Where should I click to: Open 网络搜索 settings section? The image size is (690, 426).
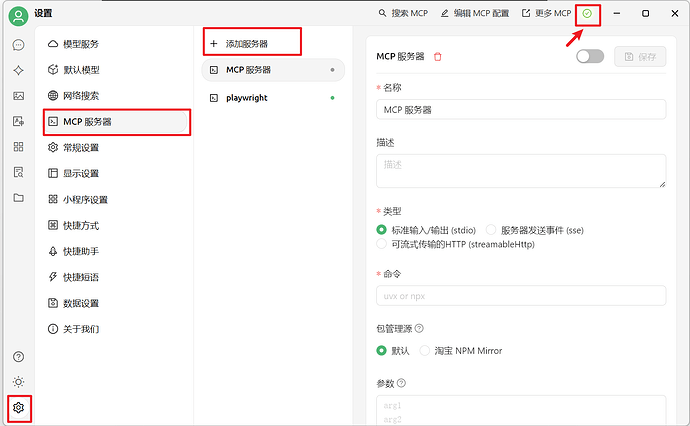[117, 95]
